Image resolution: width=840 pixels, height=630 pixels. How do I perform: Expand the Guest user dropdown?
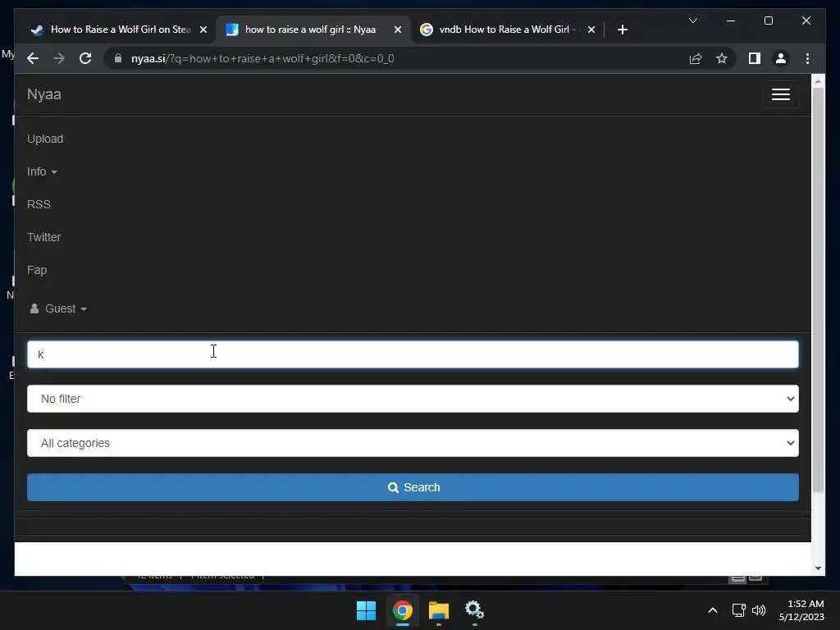[58, 308]
